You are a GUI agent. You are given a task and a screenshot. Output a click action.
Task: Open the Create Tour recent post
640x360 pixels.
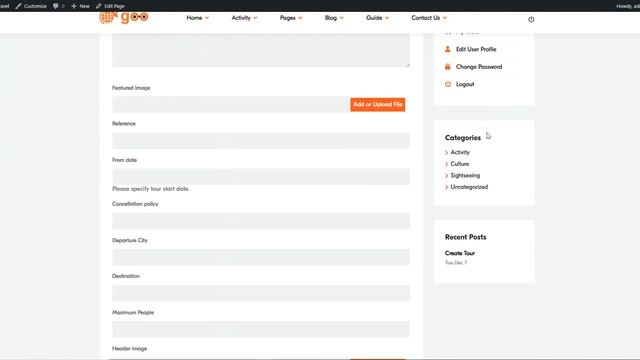460,253
